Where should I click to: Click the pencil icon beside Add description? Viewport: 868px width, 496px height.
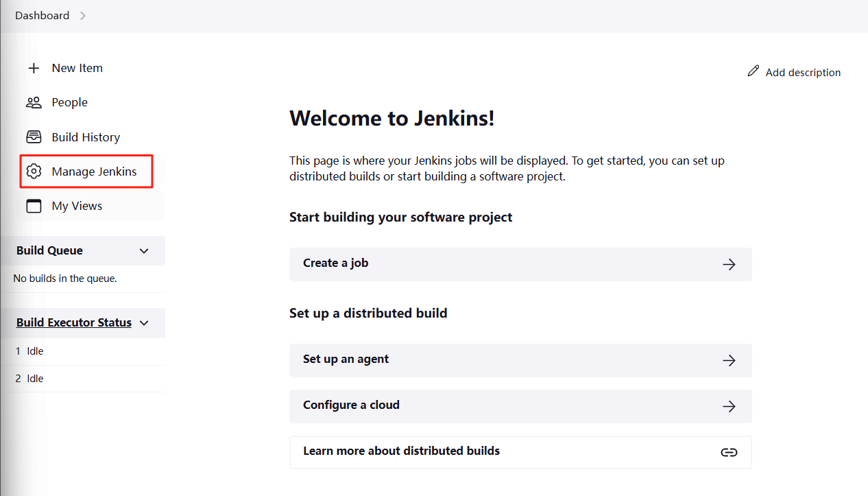(754, 71)
